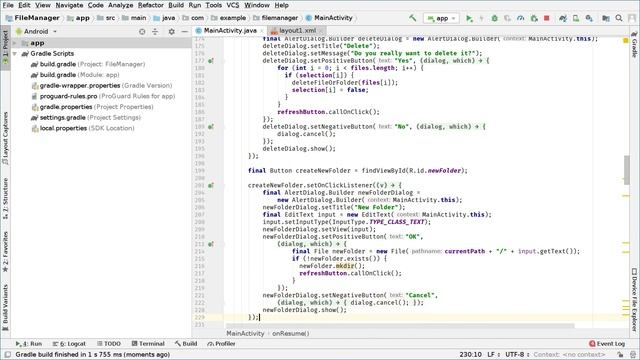Open the Refactor menu
Screen dimensions: 640x360
(150, 5)
